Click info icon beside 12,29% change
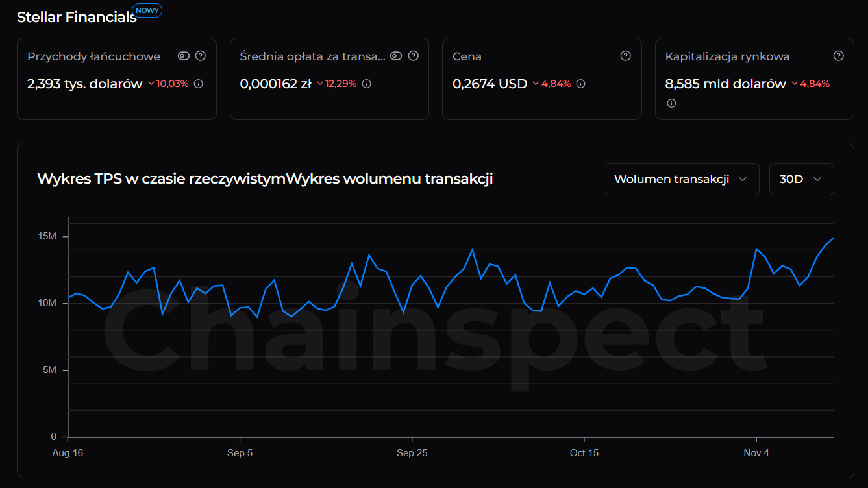The image size is (868, 488). tap(367, 84)
